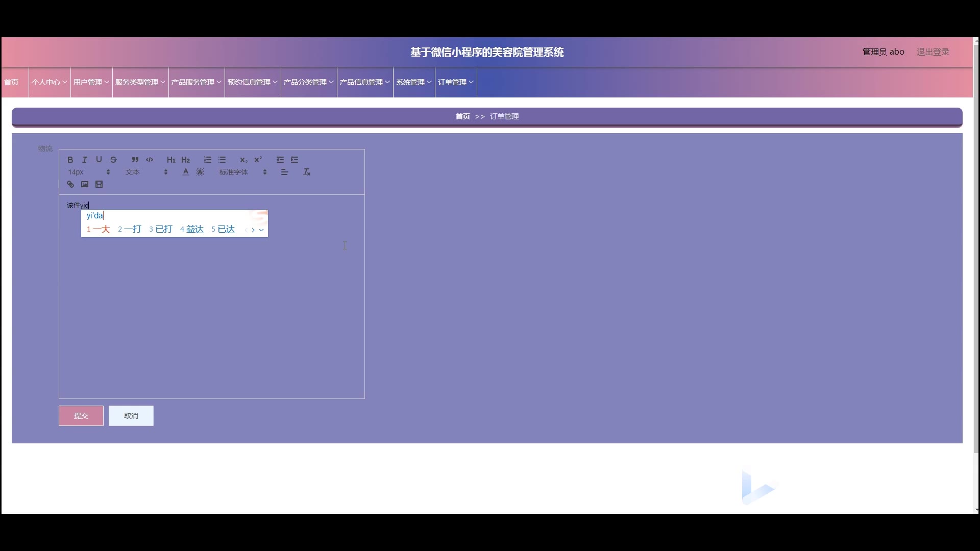The width and height of the screenshot is (980, 551).
Task: Click the 退出登录 logout link
Action: [933, 52]
